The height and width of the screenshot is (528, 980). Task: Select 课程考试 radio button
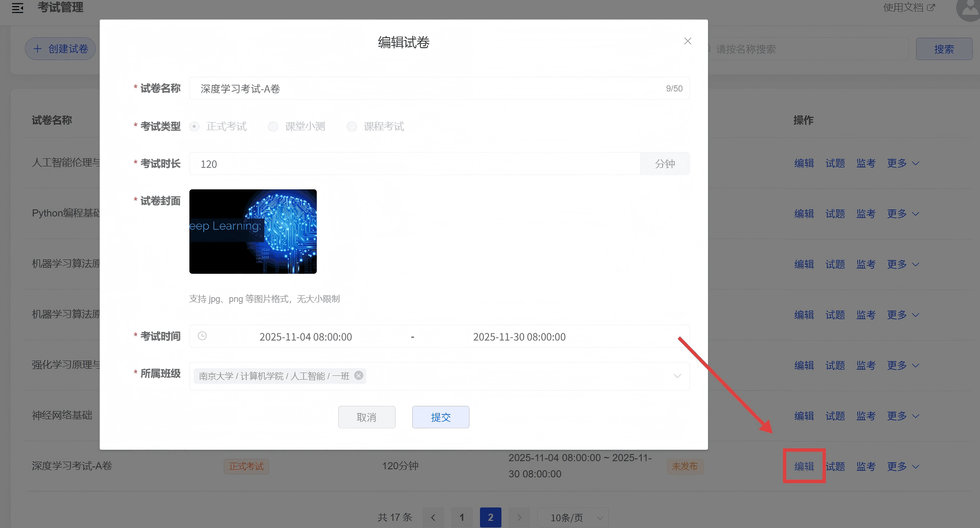click(x=352, y=126)
